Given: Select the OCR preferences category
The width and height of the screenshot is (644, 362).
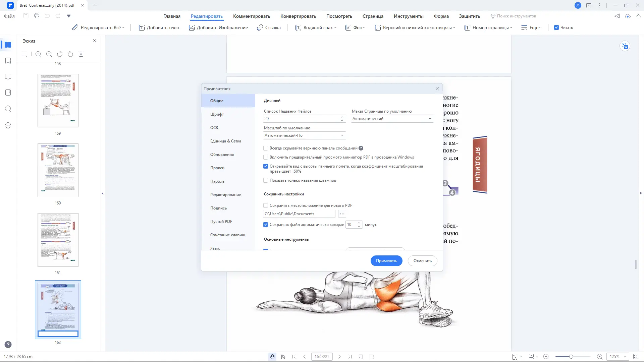Looking at the screenshot, I should pyautogui.click(x=214, y=128).
